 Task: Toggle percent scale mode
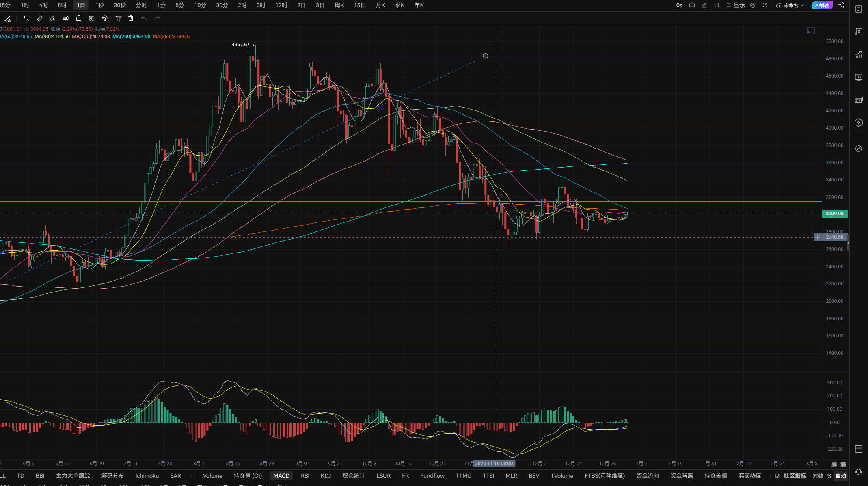pyautogui.click(x=829, y=476)
